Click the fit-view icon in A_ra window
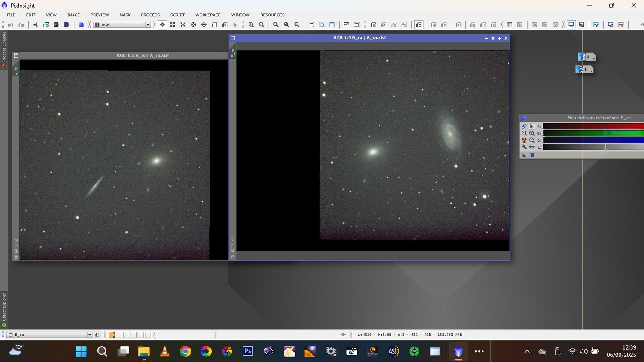Screen dimensions: 644x362 point(16,246)
